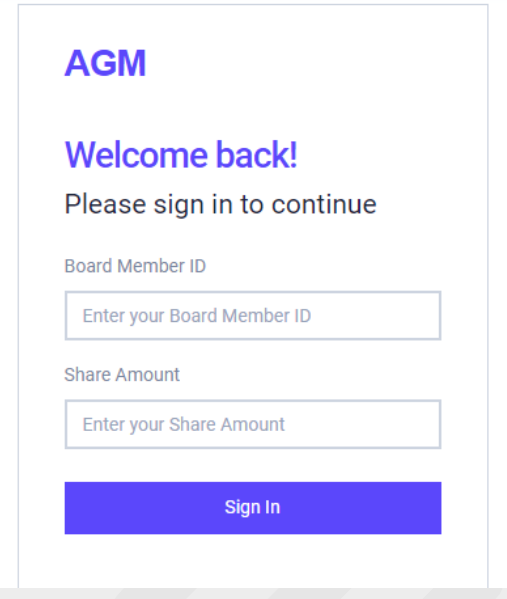The width and height of the screenshot is (507, 599).
Task: Click the 'Enter your Board Member ID' placeholder
Action: tap(197, 316)
